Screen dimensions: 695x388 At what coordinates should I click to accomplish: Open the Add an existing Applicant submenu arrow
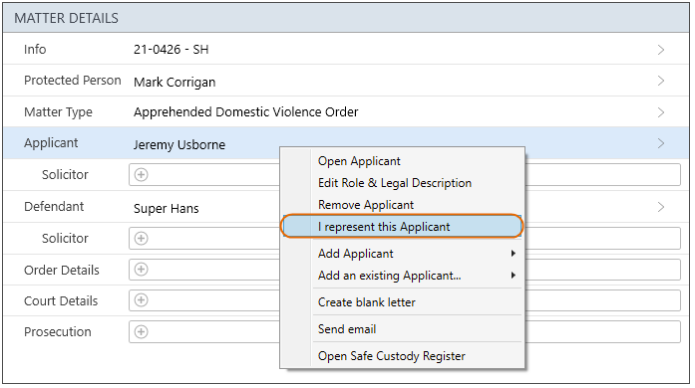tap(513, 275)
